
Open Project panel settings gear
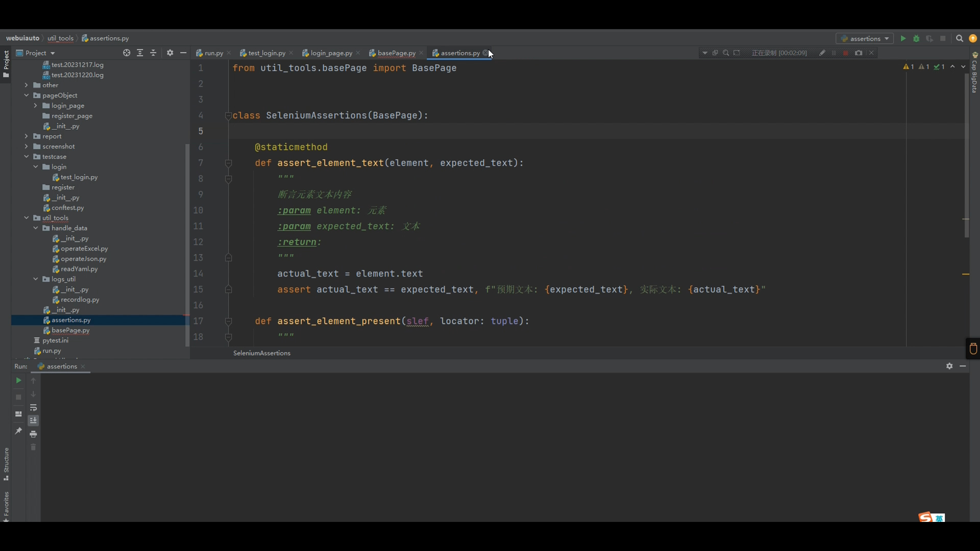[170, 53]
